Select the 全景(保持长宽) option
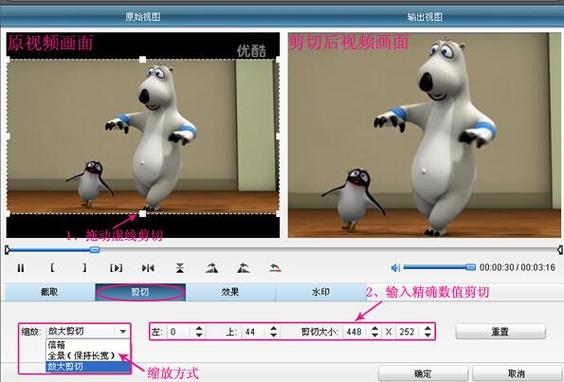 (87, 356)
